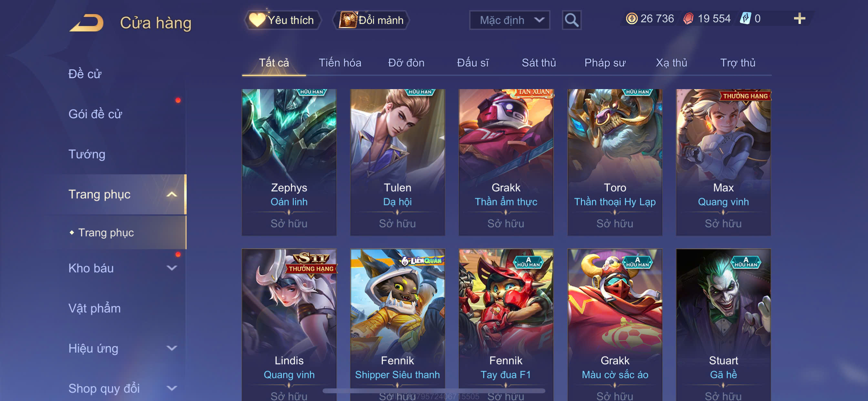868x401 pixels.
Task: Open the Tướng sidebar menu
Action: point(87,154)
